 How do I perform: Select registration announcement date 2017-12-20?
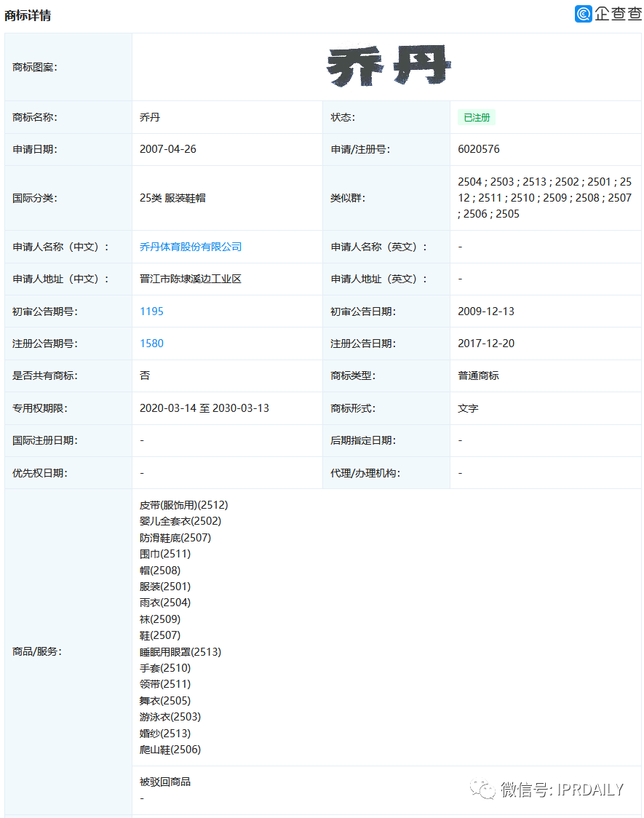[486, 344]
